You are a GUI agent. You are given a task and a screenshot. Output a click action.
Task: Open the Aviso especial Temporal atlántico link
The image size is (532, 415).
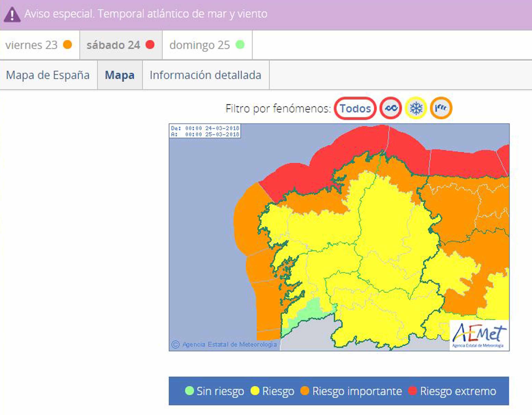146,14
